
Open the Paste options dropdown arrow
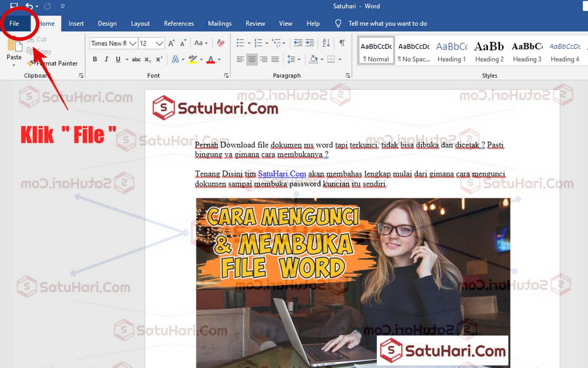pos(14,65)
